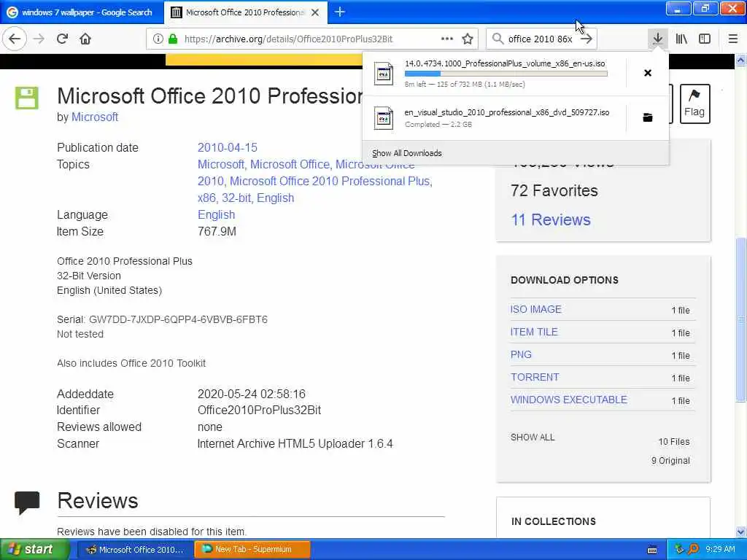Click the Microsoft Office 2010 Professional title
This screenshot has height=560, width=747.
point(209,96)
